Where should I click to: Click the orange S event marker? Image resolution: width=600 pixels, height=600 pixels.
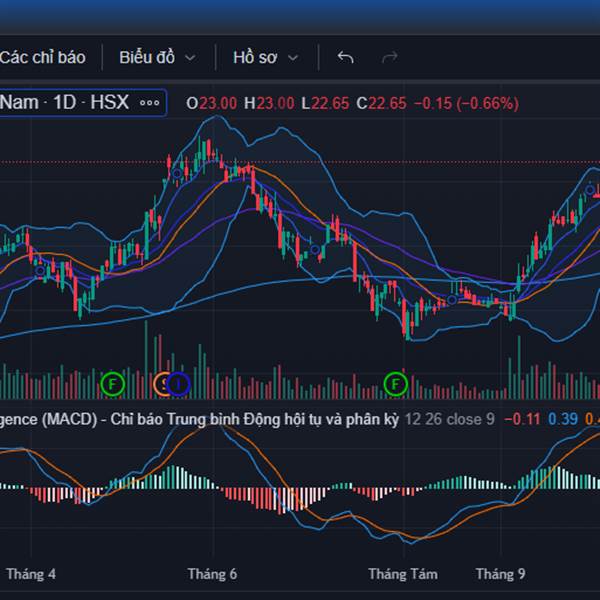coord(162,382)
